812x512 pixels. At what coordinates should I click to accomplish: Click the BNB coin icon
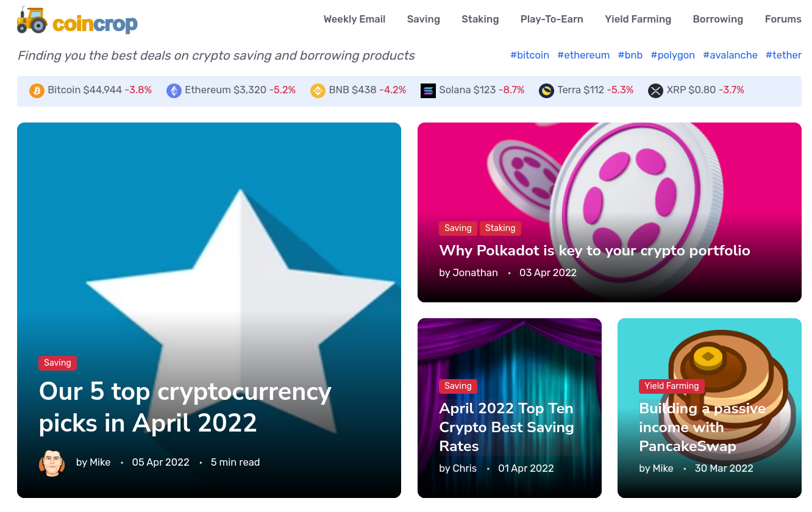tap(318, 91)
